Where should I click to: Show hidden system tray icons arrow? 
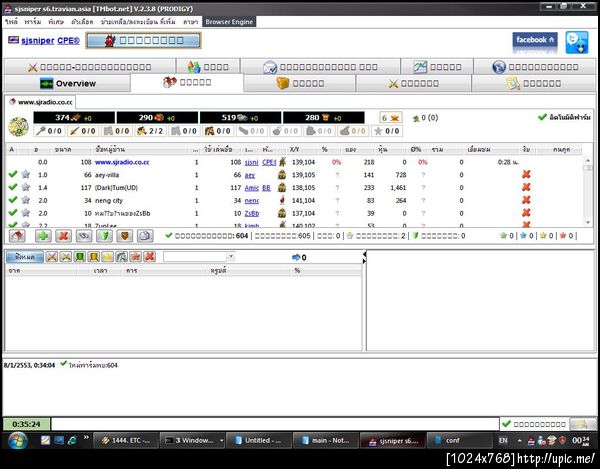(519, 441)
